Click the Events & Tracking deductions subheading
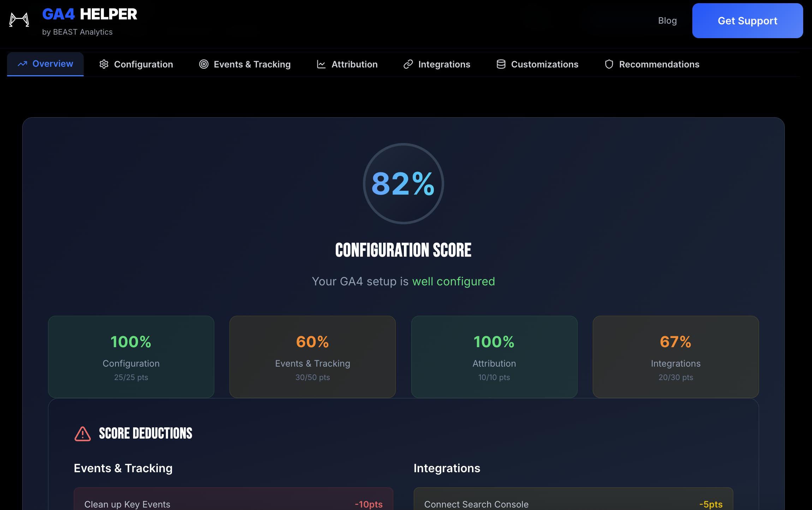This screenshot has width=812, height=510. point(123,468)
